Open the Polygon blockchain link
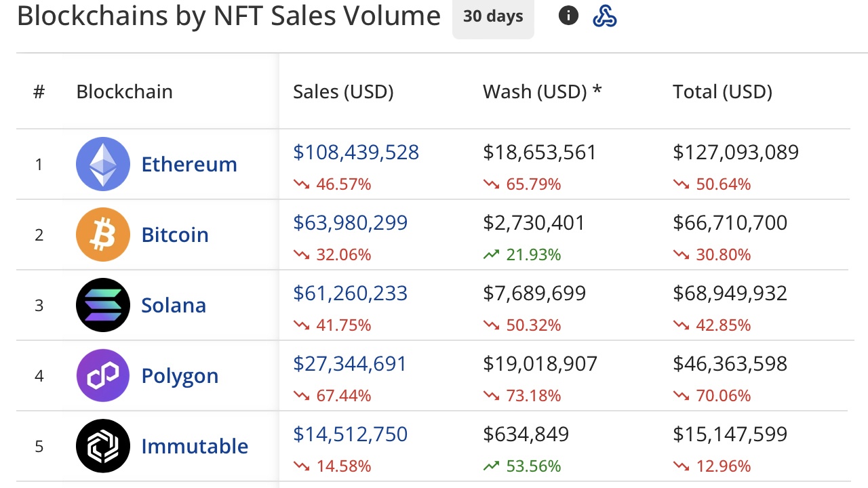 pos(180,375)
